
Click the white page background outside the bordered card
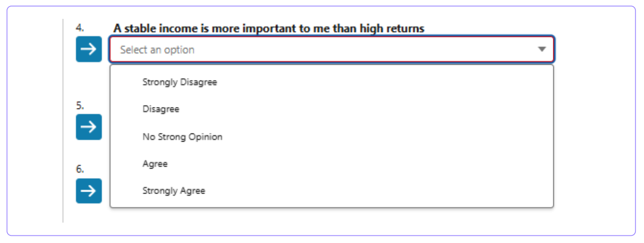coord(322,239)
